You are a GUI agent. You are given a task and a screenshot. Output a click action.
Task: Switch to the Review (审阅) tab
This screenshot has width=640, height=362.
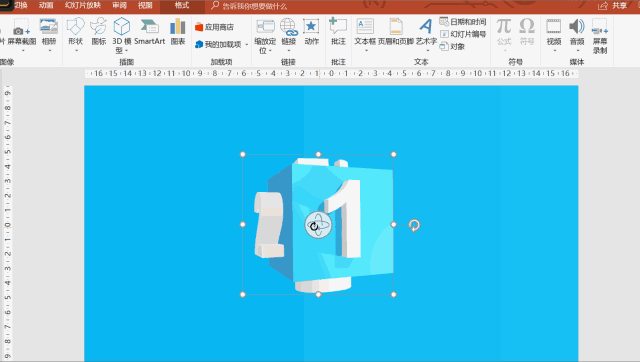(x=120, y=5)
